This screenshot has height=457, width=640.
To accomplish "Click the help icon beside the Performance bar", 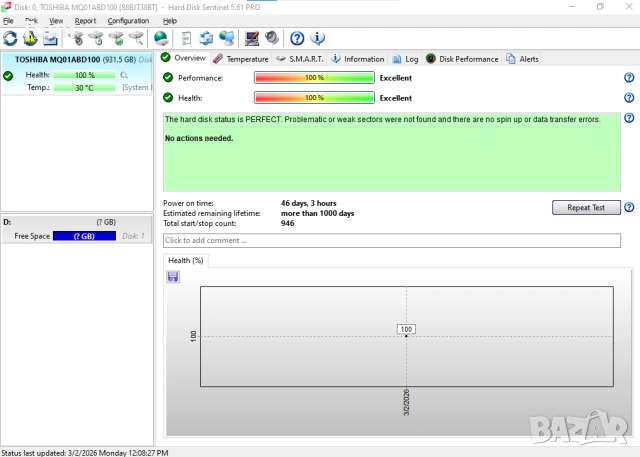I will (629, 78).
